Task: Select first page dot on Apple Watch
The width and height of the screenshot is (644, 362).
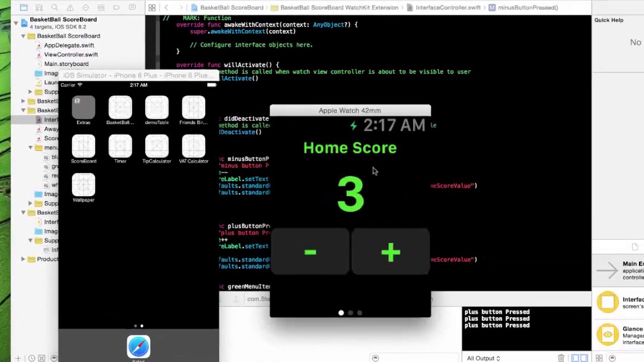Action: (x=341, y=313)
